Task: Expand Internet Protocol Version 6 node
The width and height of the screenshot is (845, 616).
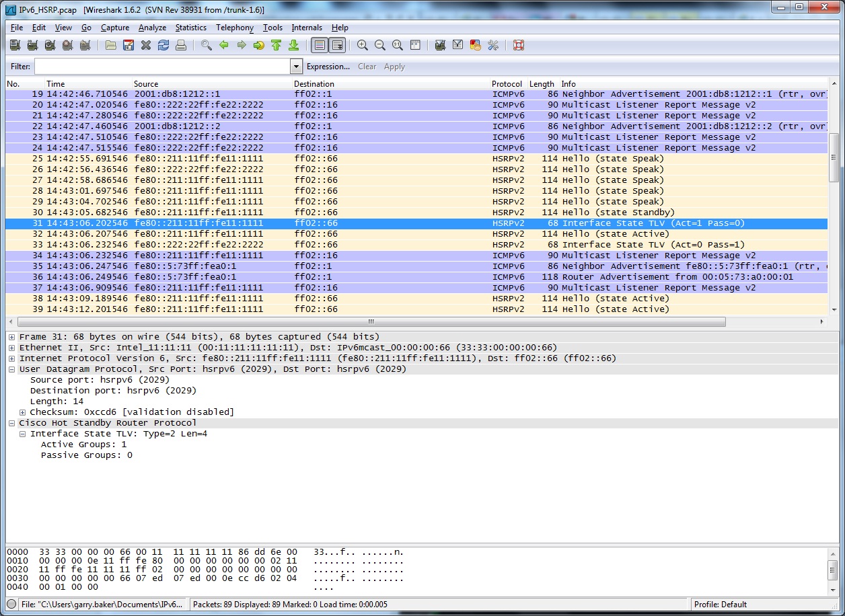Action: click(x=12, y=358)
